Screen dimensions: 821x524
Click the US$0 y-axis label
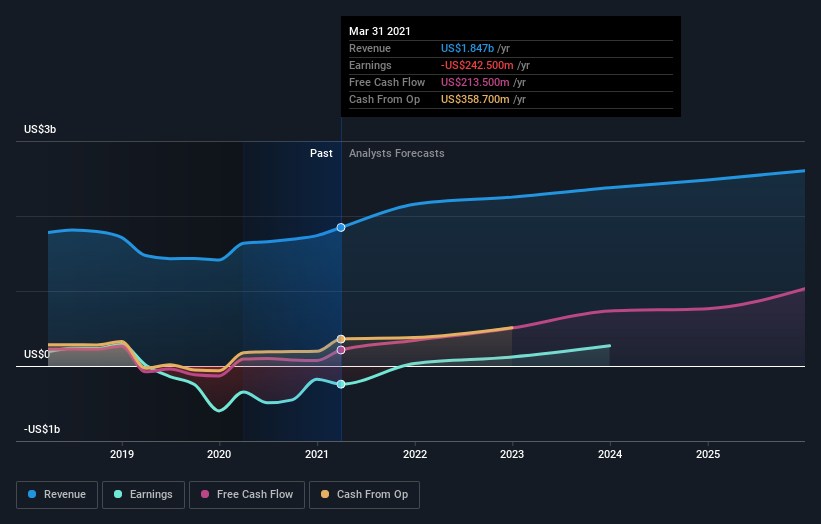coord(37,354)
